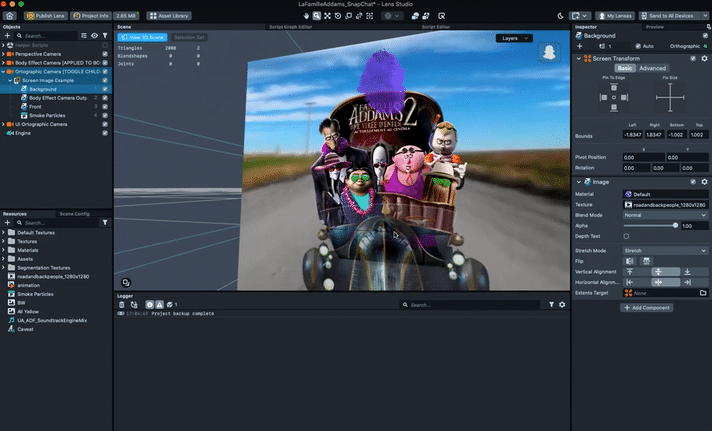Toggle Smoke Particles enabled checkbox
Image resolution: width=712 pixels, height=431 pixels.
click(105, 115)
